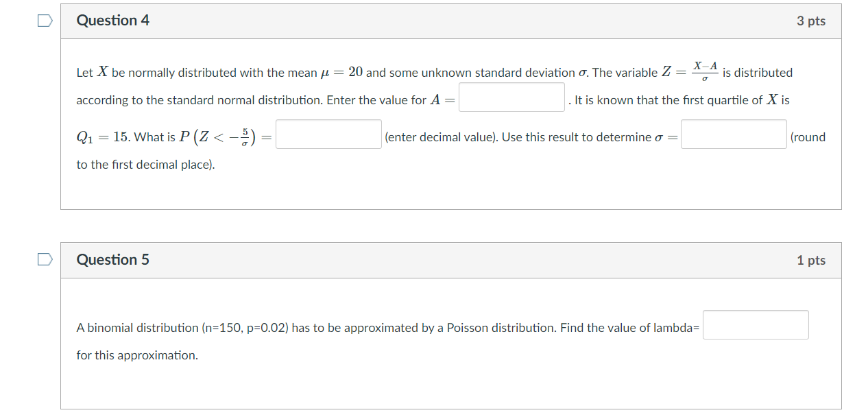Click the lambda answer box in Question 5
This screenshot has height=417, width=868.
pyautogui.click(x=756, y=324)
